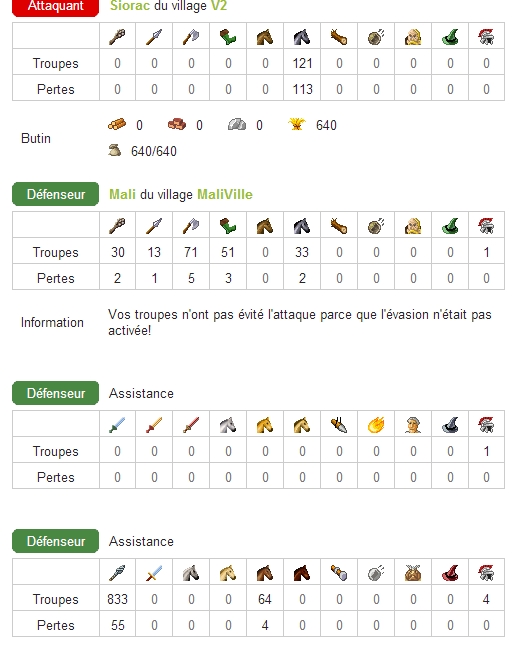This screenshot has width=515, height=651.
Task: Click the Défenseur badge beside Mali
Action: (56, 194)
